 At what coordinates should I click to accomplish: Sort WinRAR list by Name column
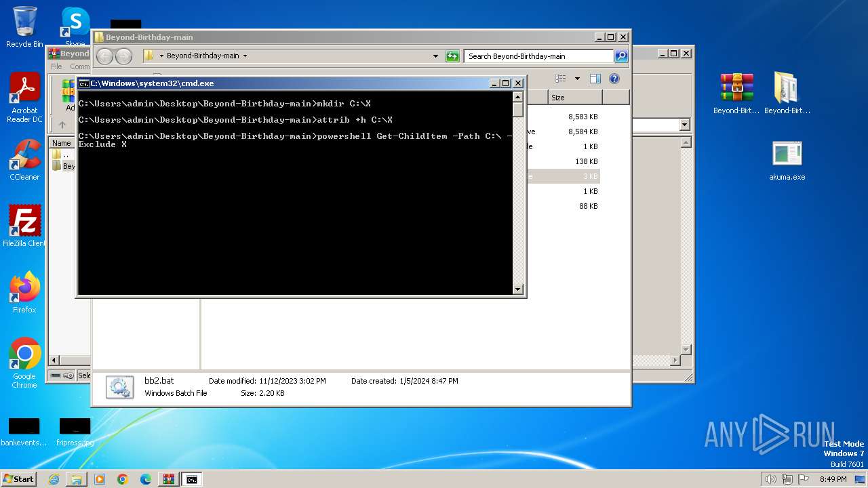click(70, 143)
